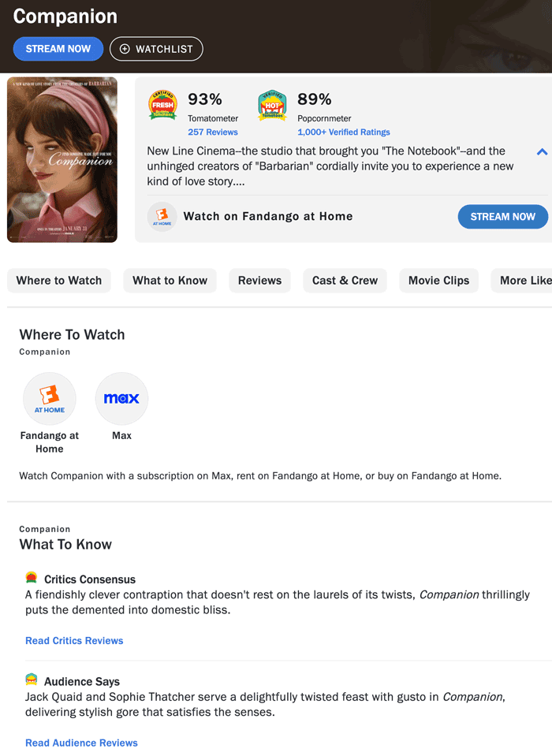Open the 1,000+ Verified Ratings link
552x756 pixels.
(x=344, y=132)
